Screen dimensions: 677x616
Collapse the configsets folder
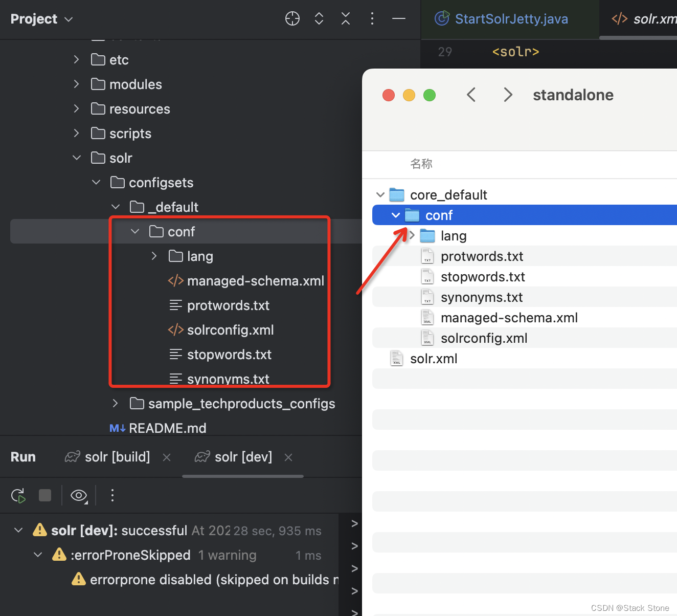tap(96, 182)
